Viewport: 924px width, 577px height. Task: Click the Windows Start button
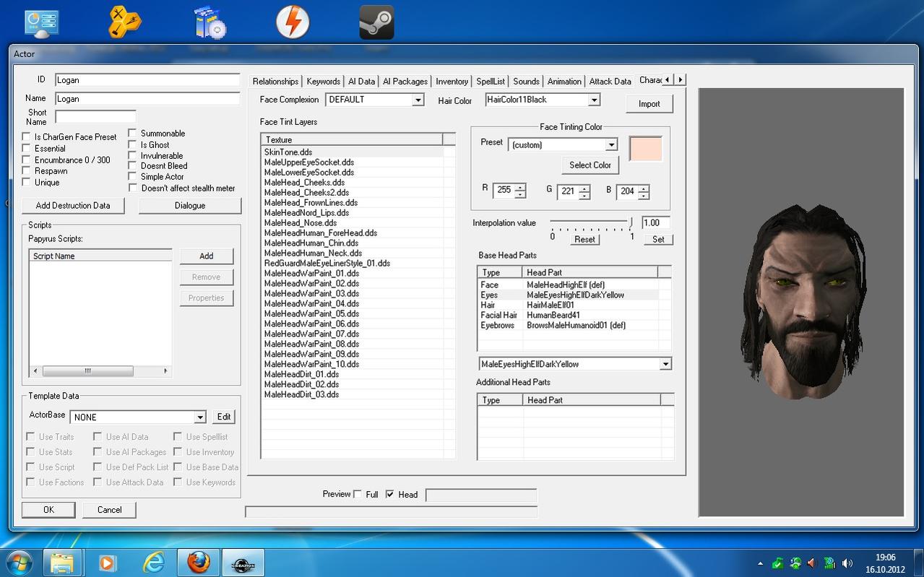[20, 562]
